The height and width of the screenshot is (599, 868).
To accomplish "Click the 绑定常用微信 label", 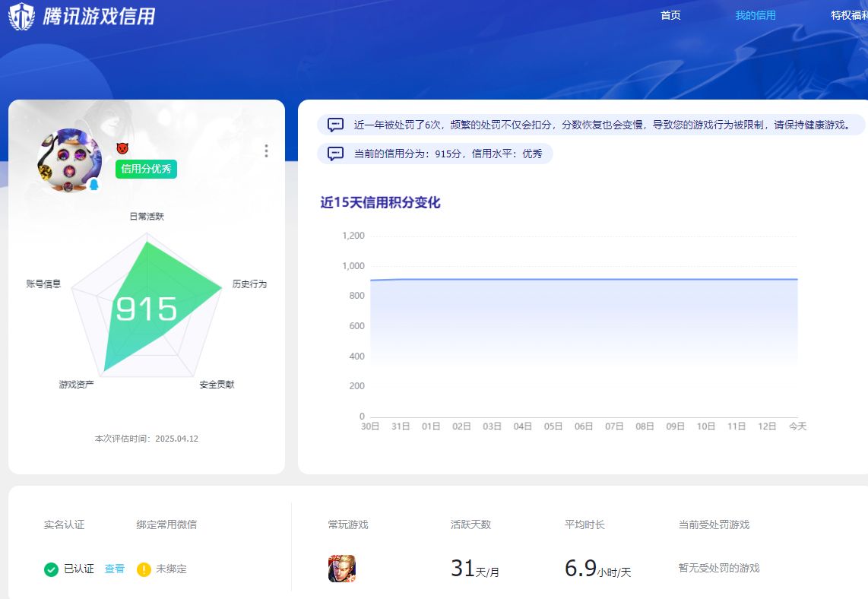I will tap(166, 525).
